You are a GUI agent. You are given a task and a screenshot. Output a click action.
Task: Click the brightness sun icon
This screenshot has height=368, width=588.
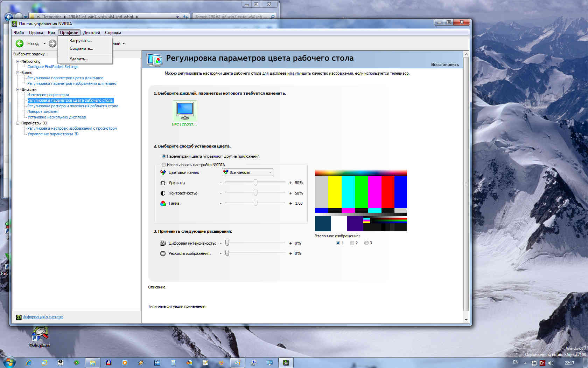point(163,183)
